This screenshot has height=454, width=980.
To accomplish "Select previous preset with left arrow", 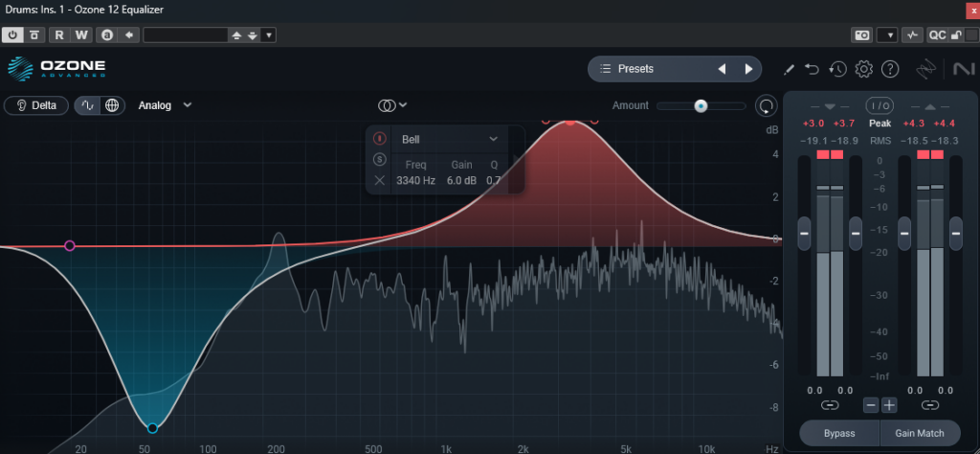I will (722, 69).
